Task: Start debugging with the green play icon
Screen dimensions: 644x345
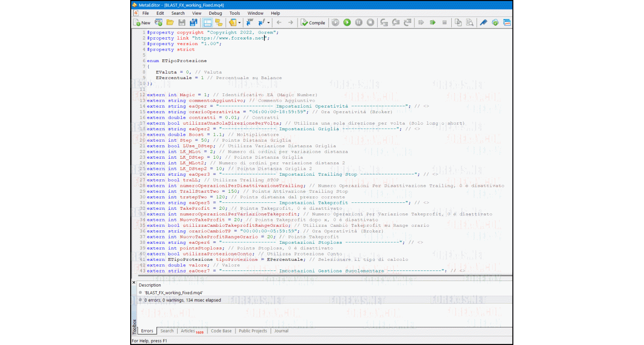Action: (346, 22)
